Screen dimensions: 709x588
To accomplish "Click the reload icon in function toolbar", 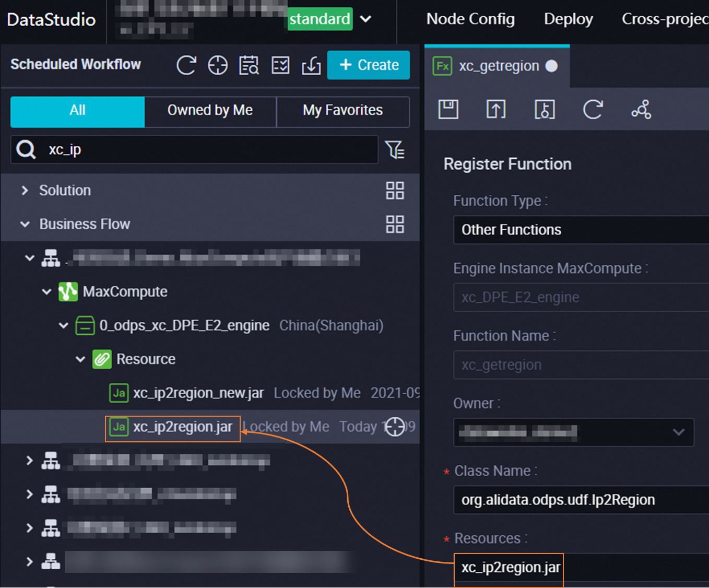I will pyautogui.click(x=593, y=110).
